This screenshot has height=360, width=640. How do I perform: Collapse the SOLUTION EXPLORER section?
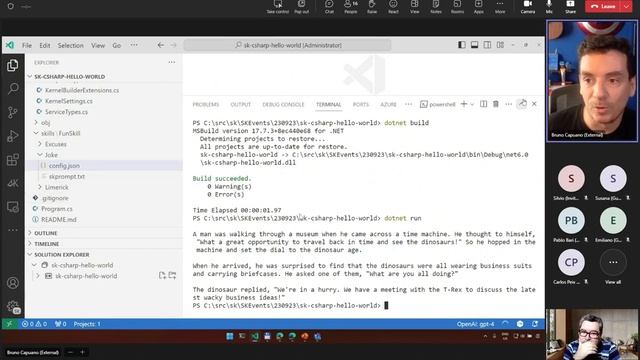(x=62, y=254)
